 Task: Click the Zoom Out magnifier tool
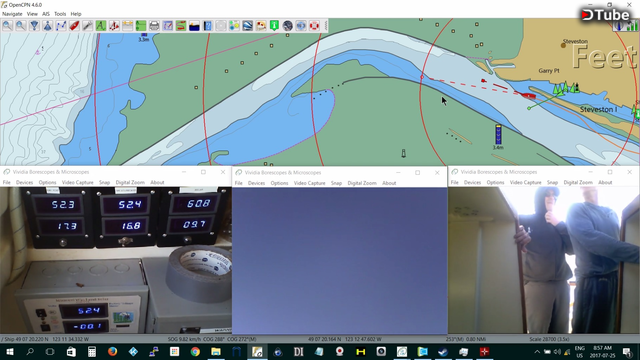pos(21,26)
